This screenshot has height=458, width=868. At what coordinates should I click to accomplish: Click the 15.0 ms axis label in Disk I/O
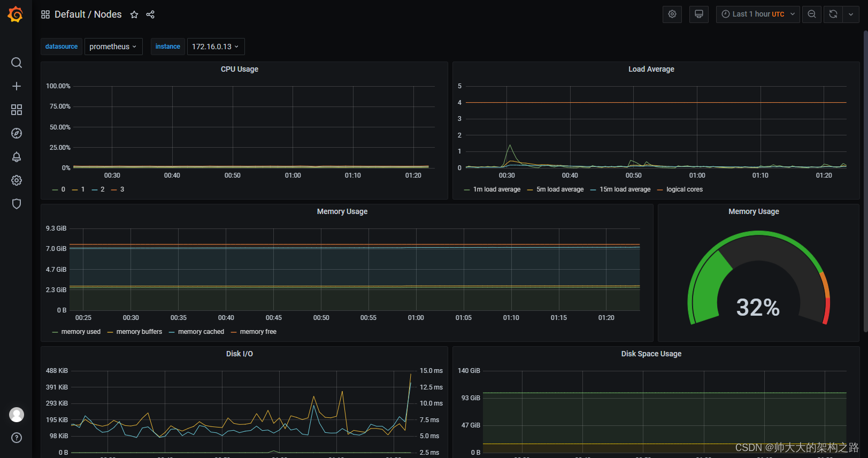pyautogui.click(x=431, y=371)
